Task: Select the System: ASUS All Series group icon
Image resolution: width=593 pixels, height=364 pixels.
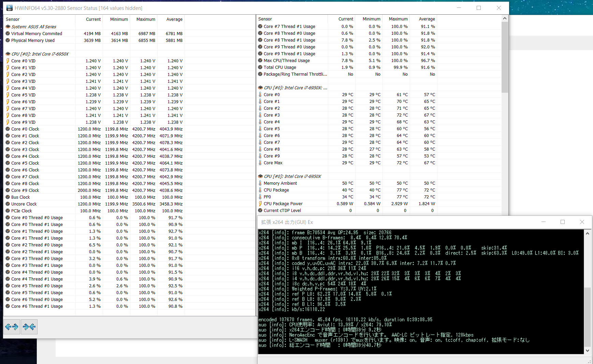Action: click(x=8, y=27)
